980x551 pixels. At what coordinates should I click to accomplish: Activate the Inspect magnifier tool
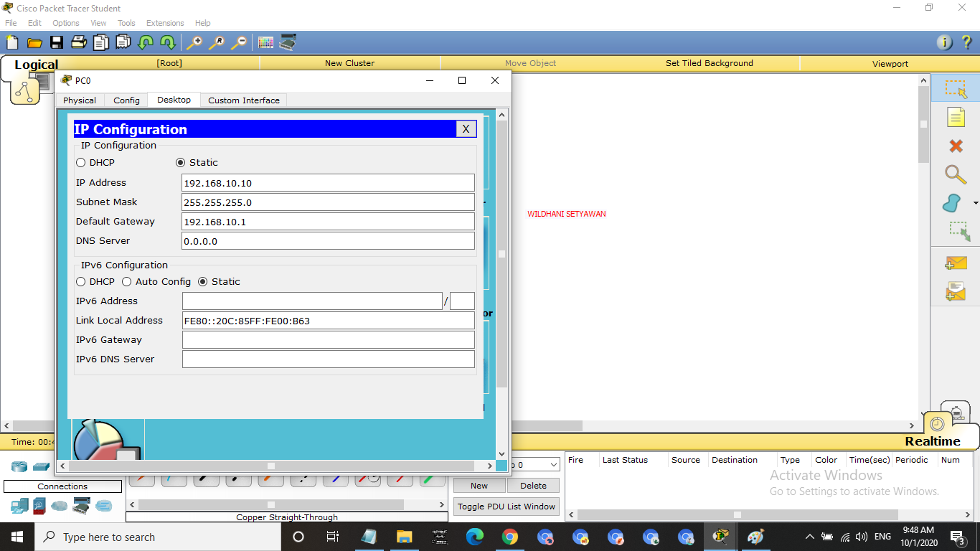(x=956, y=174)
